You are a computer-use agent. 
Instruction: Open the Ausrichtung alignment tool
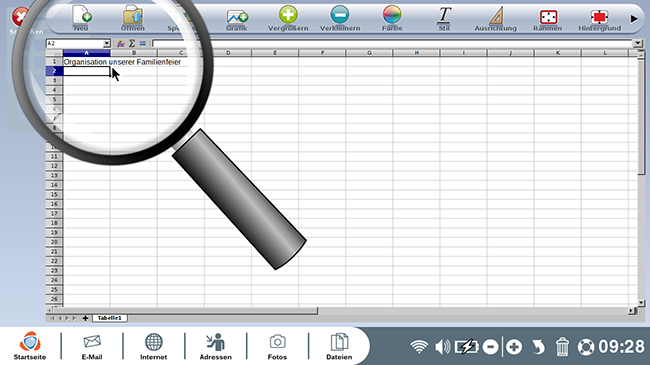[x=496, y=15]
